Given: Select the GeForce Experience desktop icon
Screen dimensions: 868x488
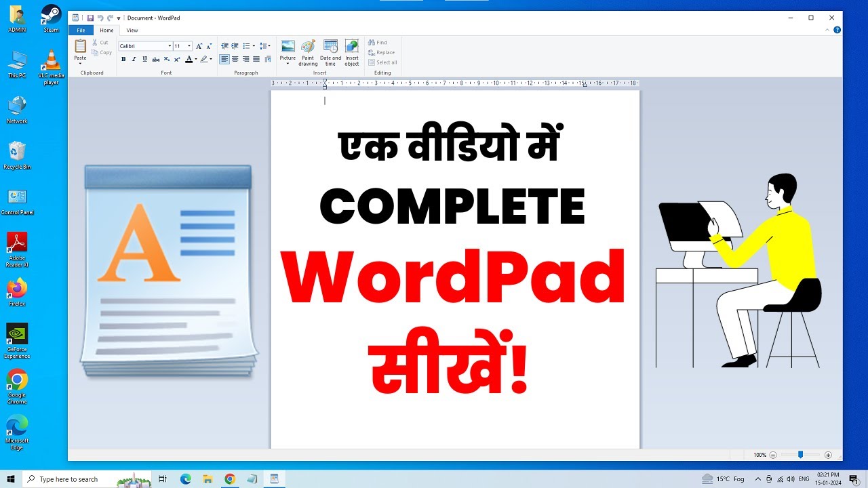Looking at the screenshot, I should (17, 341).
